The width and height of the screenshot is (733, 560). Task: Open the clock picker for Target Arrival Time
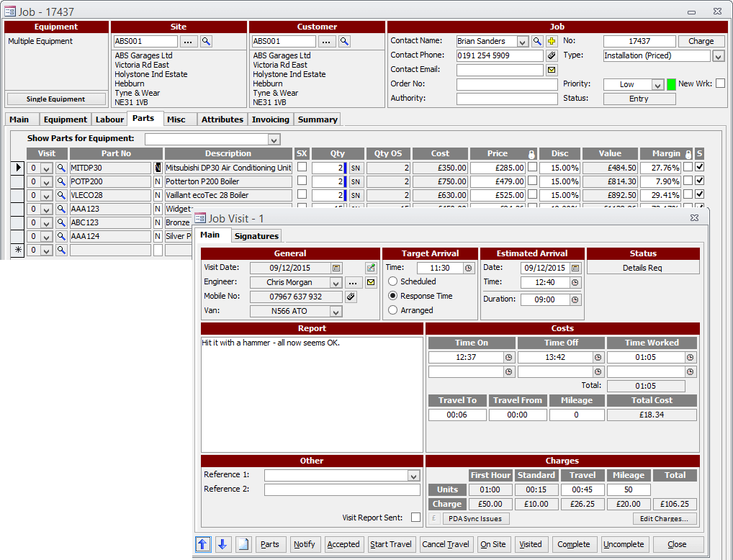(469, 267)
